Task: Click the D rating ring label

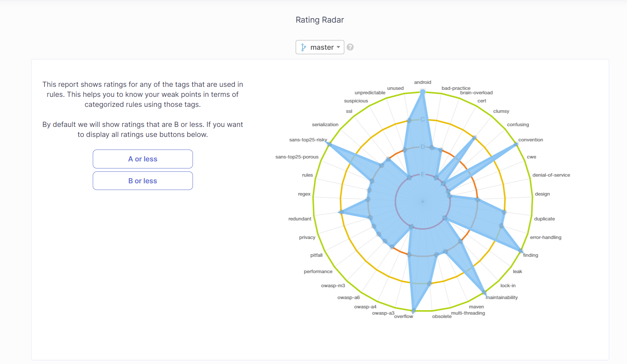Action: click(x=423, y=147)
